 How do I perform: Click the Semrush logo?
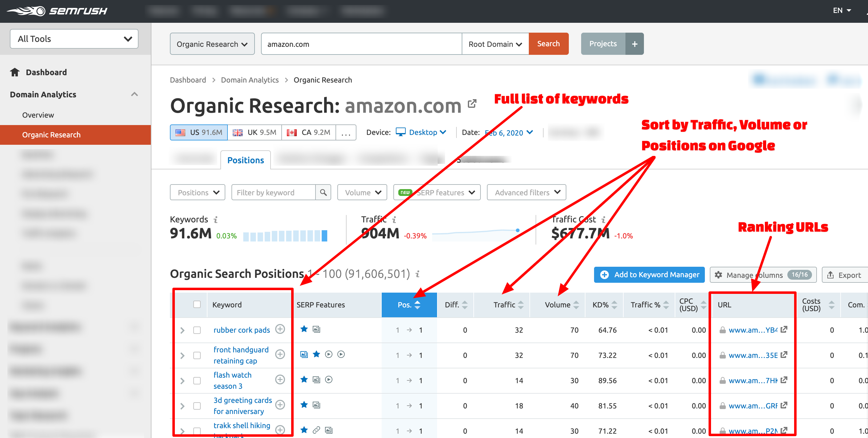pyautogui.click(x=57, y=11)
